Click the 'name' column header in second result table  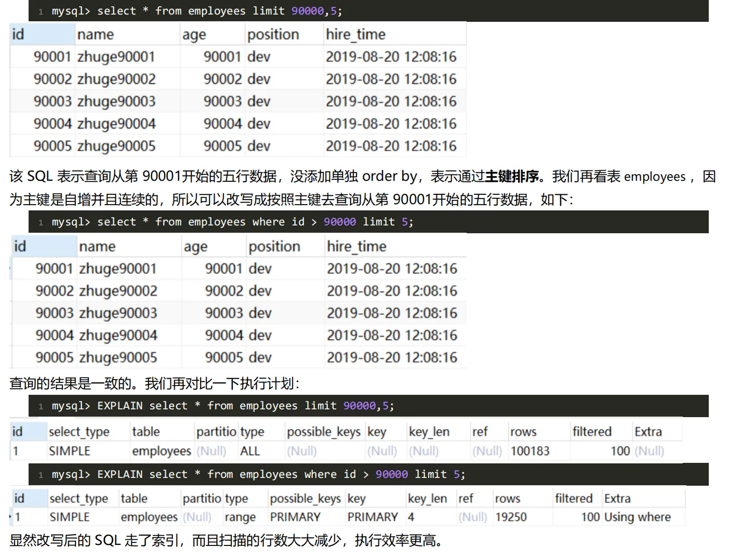click(x=129, y=246)
